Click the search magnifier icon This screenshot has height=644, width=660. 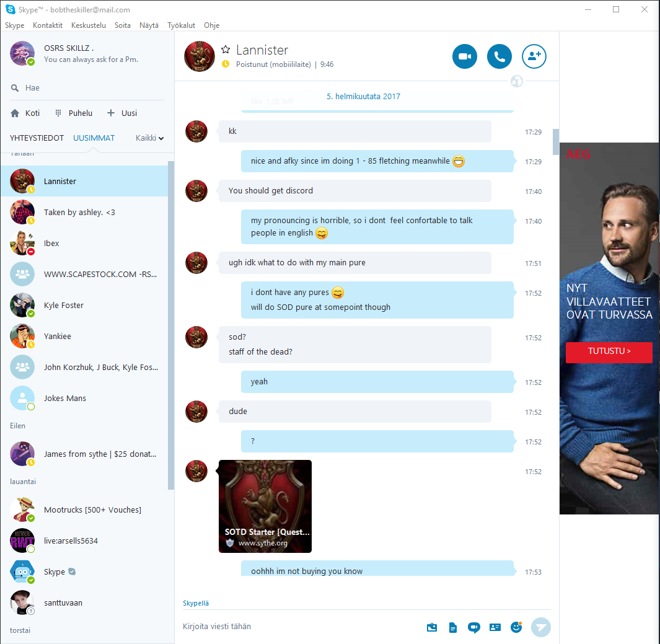15,88
